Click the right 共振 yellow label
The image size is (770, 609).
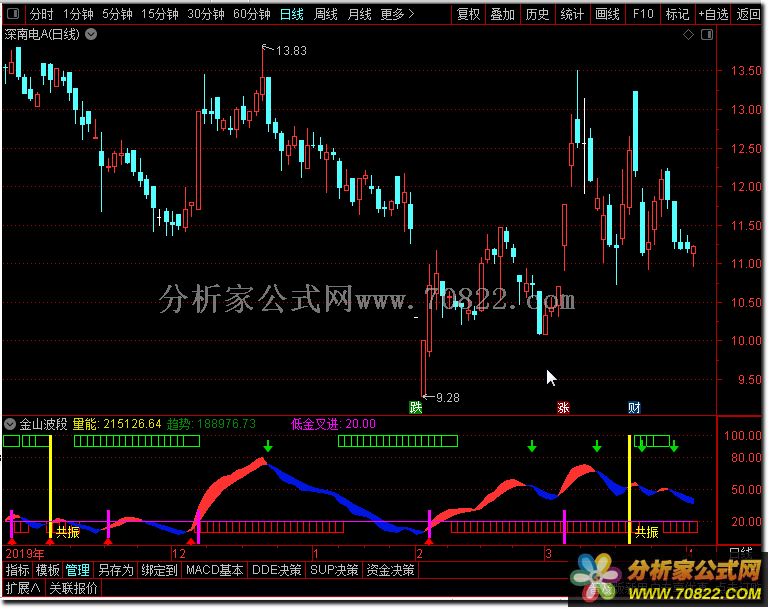646,532
